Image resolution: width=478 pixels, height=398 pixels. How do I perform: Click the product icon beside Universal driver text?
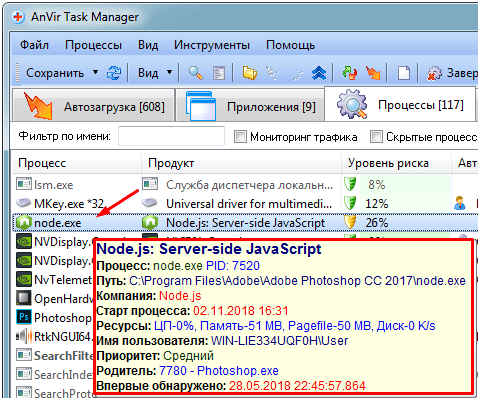(x=150, y=203)
